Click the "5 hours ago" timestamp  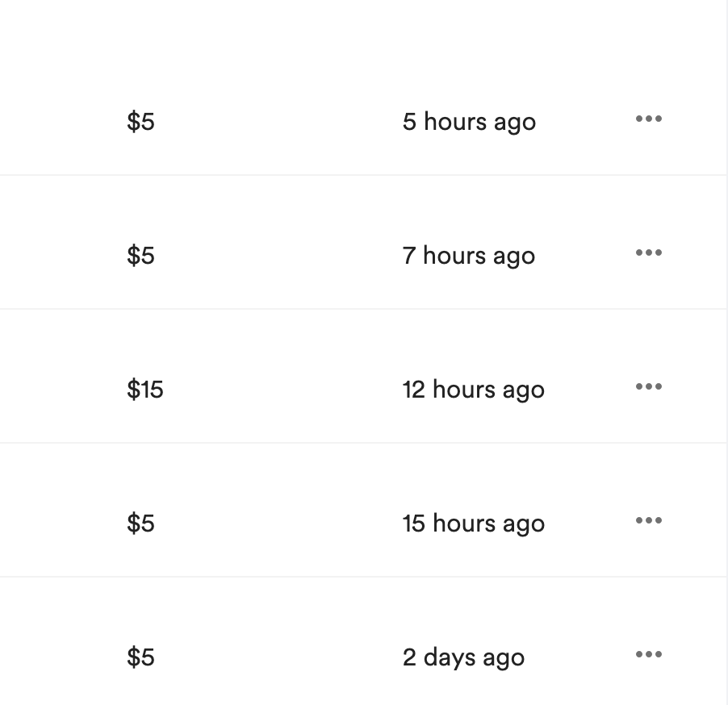coord(469,122)
